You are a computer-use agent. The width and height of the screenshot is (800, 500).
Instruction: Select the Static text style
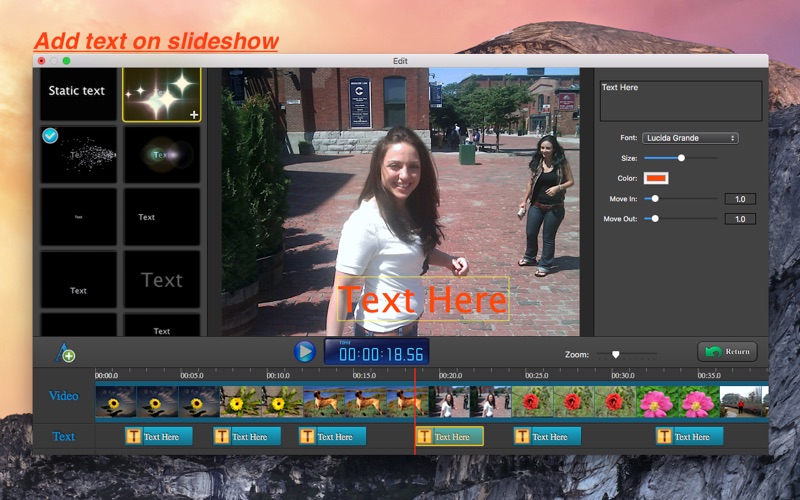click(79, 94)
